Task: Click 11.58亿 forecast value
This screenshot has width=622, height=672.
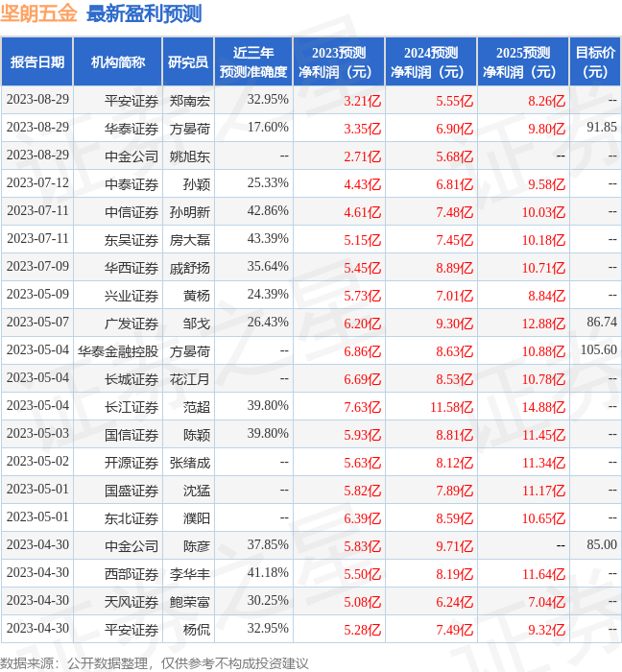Action: click(x=451, y=407)
